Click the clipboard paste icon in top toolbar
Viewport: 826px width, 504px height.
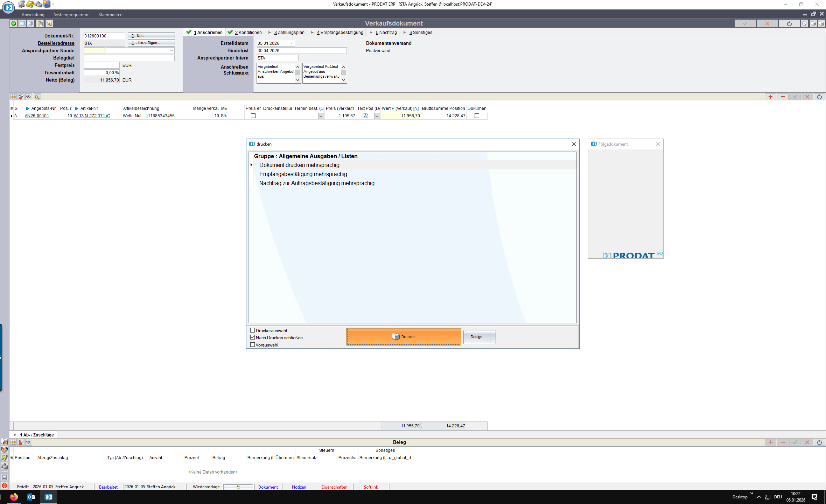pyautogui.click(x=40, y=23)
